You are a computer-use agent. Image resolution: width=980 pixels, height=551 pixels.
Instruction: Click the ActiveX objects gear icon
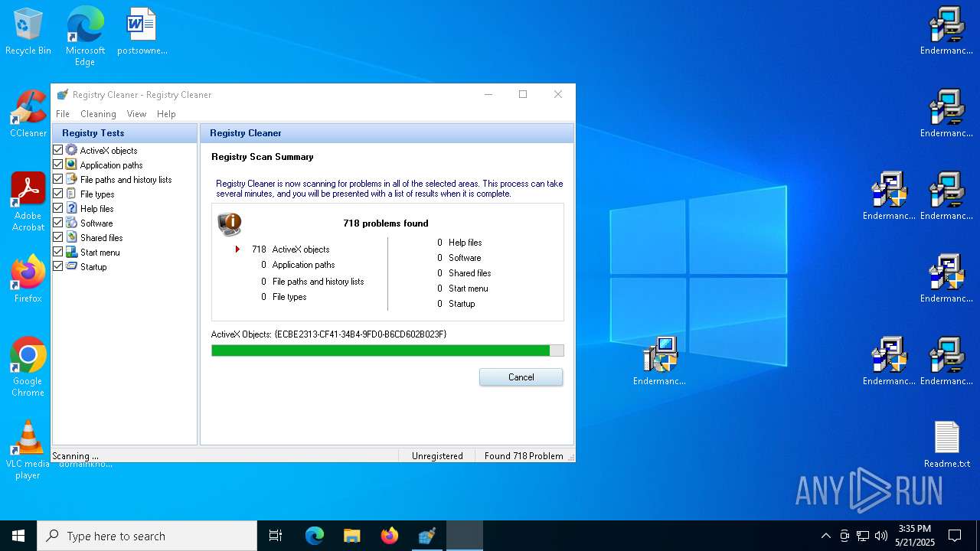point(71,150)
